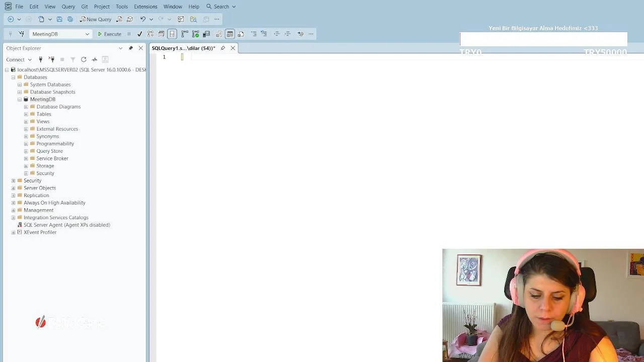
Task: Open Find in Files icon
Action: (x=193, y=19)
